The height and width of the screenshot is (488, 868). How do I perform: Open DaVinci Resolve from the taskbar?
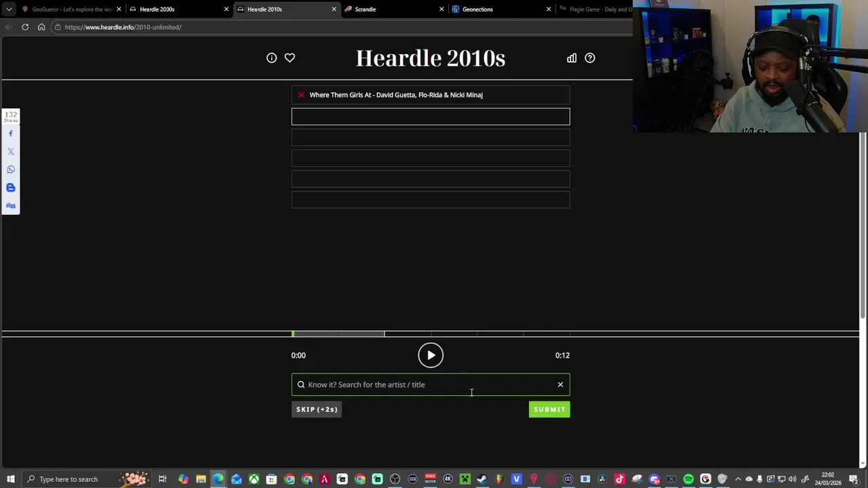[601, 479]
